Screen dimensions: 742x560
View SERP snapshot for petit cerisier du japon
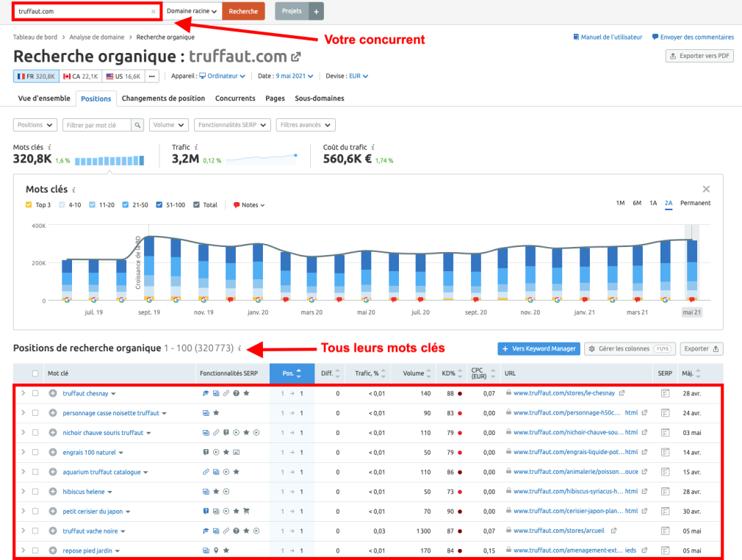(666, 511)
